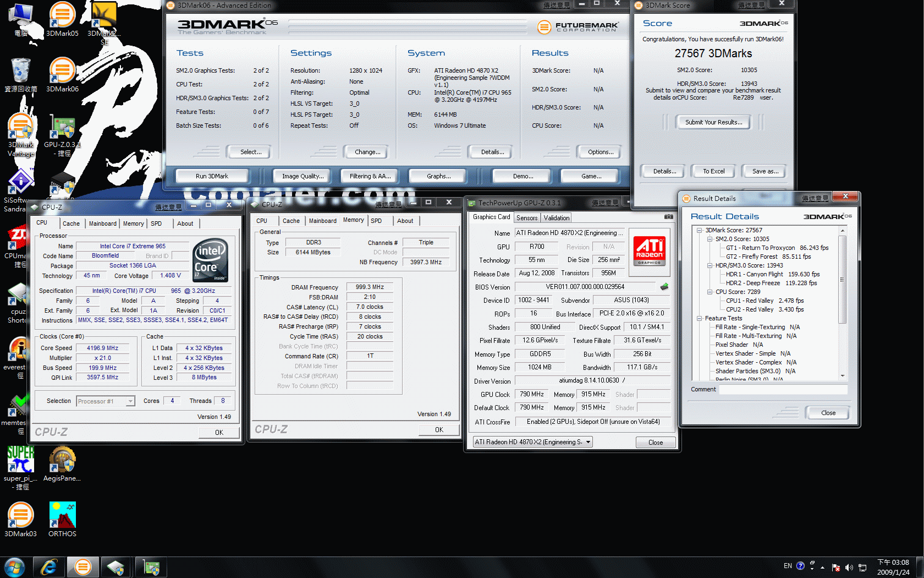Switch to 3DMark06 taskbar button

(83, 567)
